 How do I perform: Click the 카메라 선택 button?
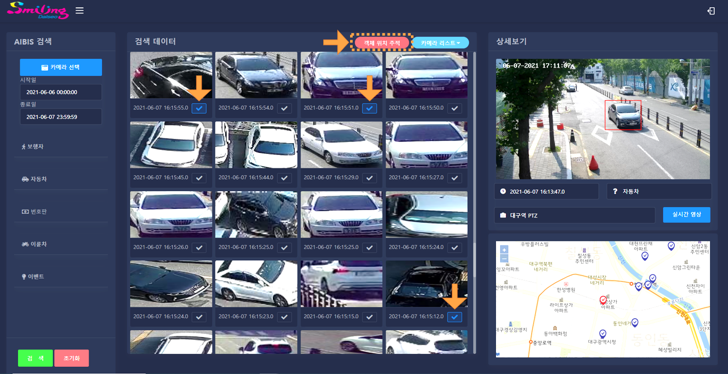(x=61, y=67)
